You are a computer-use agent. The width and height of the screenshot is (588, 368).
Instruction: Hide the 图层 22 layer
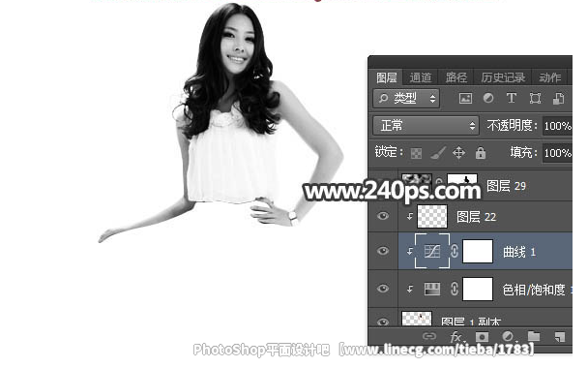click(383, 216)
